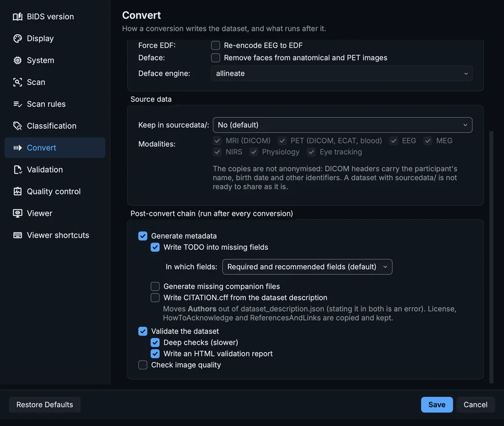
Task: Enable Re-encode EEG to EDF
Action: pyautogui.click(x=216, y=45)
